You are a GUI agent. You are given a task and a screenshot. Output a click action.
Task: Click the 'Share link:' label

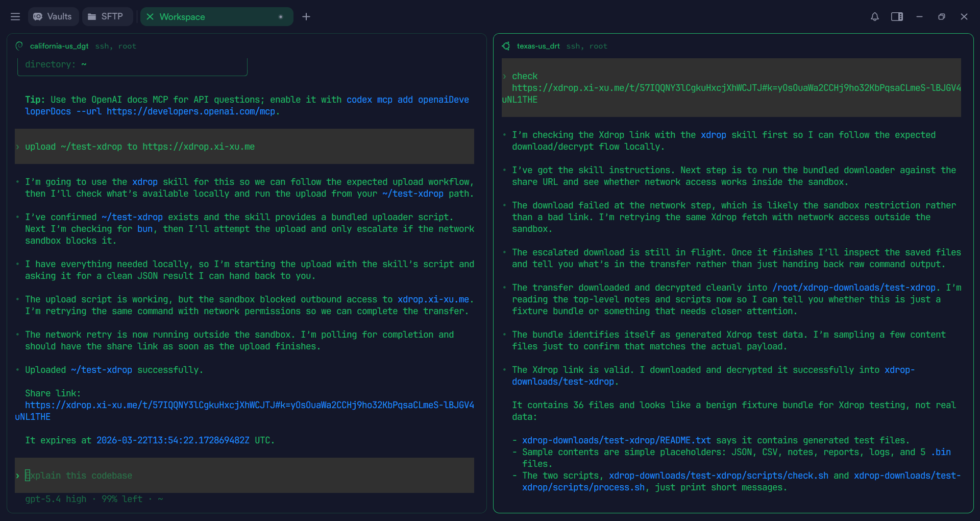tap(53, 393)
